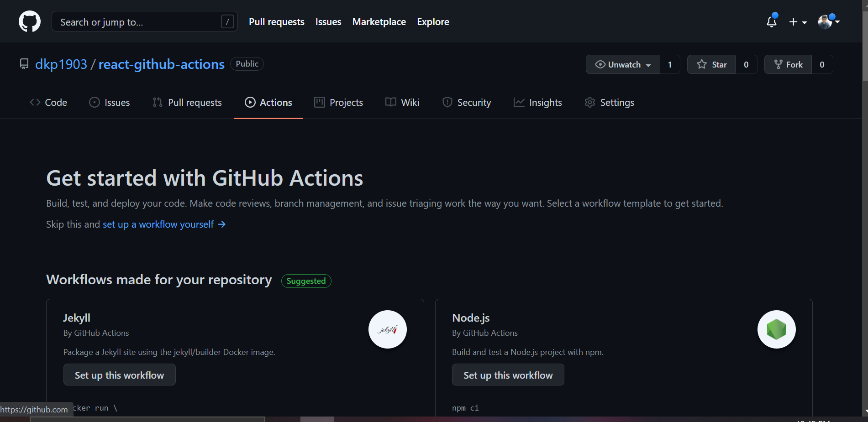Open Pull requests in top navigation
868x422 pixels.
click(277, 22)
